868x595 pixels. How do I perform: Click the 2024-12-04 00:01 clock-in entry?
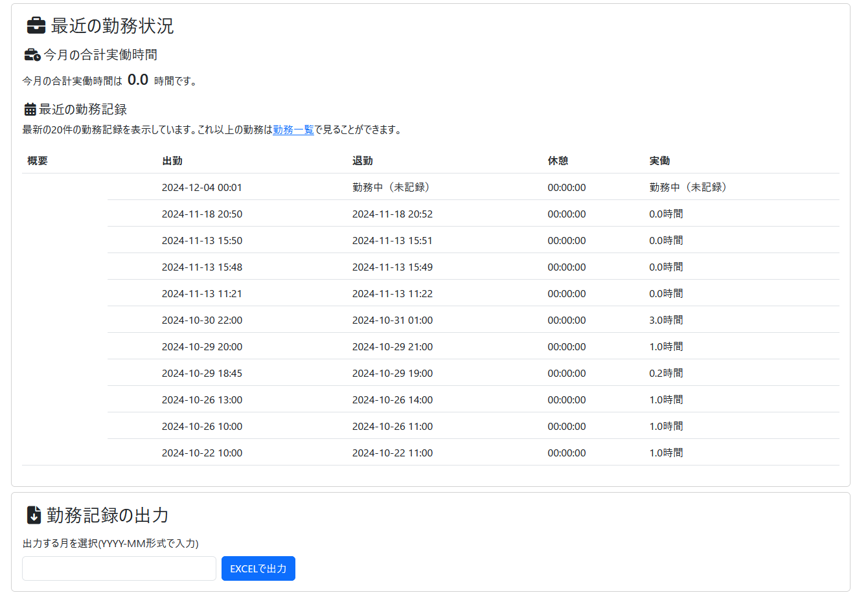click(x=201, y=188)
